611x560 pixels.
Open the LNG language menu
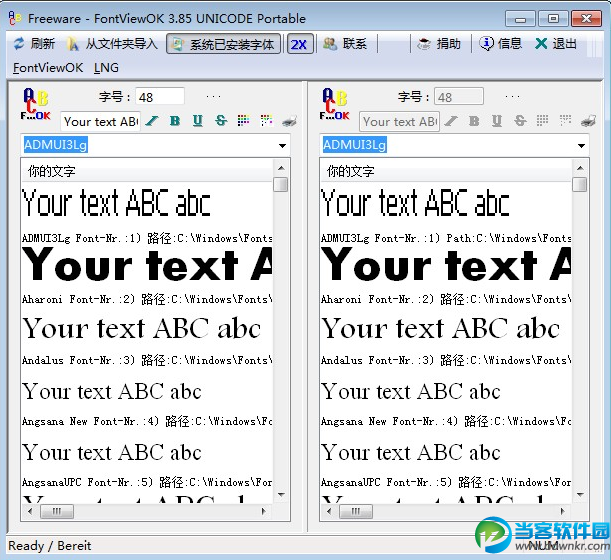pyautogui.click(x=106, y=67)
